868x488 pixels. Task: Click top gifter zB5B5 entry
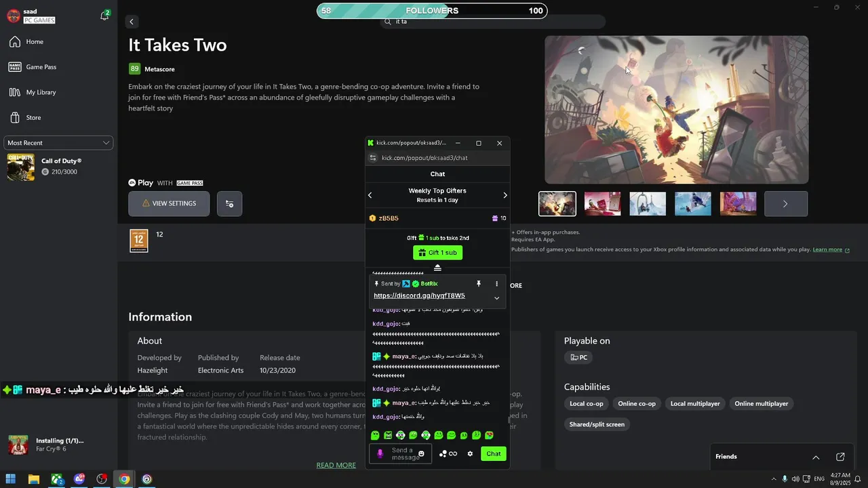[437, 218]
